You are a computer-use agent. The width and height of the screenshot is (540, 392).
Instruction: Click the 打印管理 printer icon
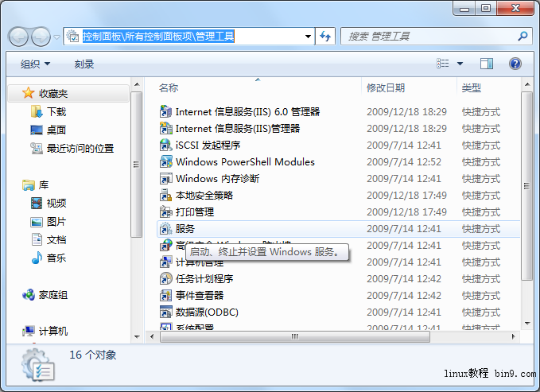pos(165,212)
